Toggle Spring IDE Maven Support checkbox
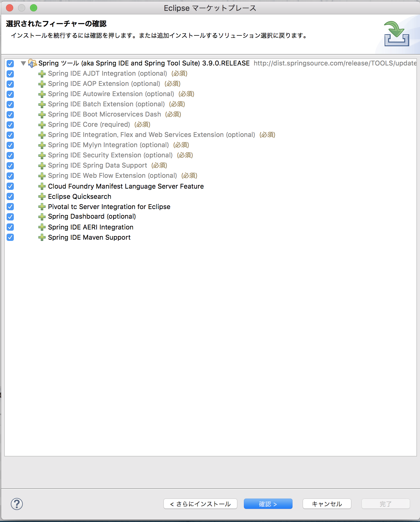 click(10, 237)
